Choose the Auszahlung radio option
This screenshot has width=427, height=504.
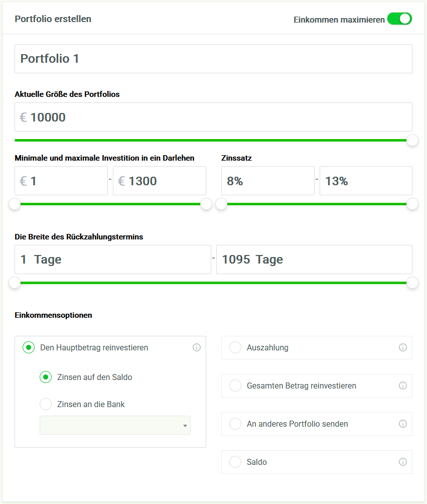[x=235, y=347]
